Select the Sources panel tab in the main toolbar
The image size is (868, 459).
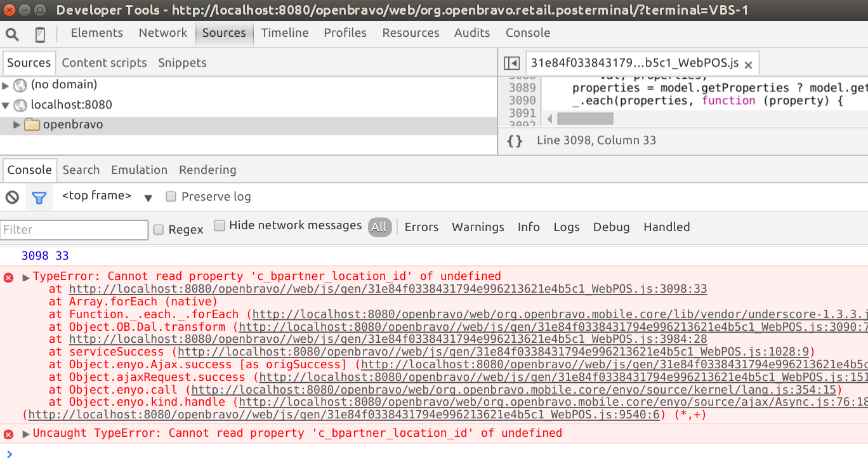(224, 33)
